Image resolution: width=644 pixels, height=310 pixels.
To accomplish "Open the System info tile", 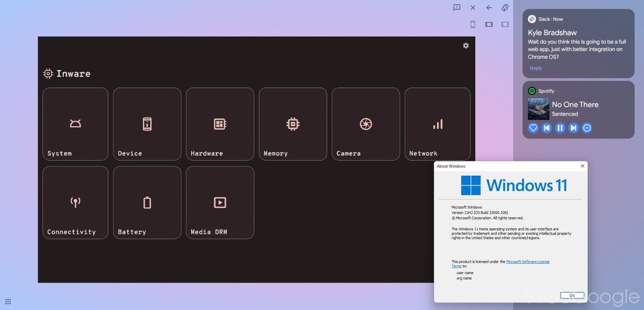I will (76, 124).
